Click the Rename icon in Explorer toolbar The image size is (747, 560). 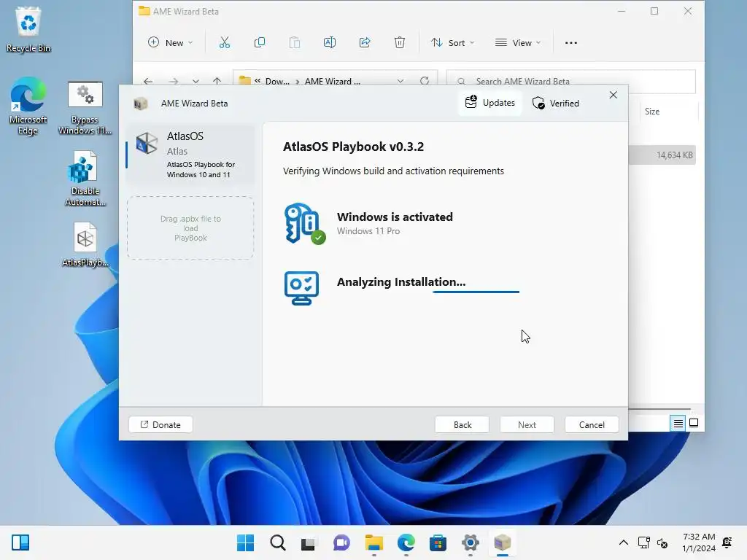[x=330, y=43]
